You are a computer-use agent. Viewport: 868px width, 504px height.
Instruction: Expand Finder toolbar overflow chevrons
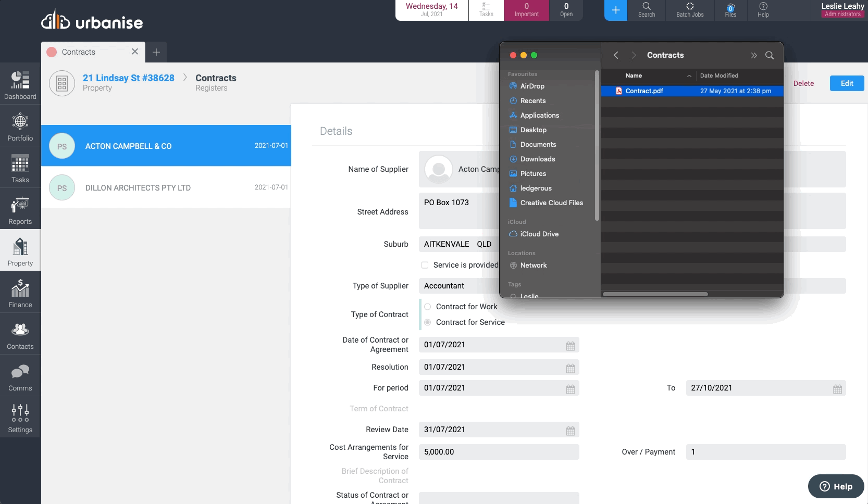(x=753, y=55)
